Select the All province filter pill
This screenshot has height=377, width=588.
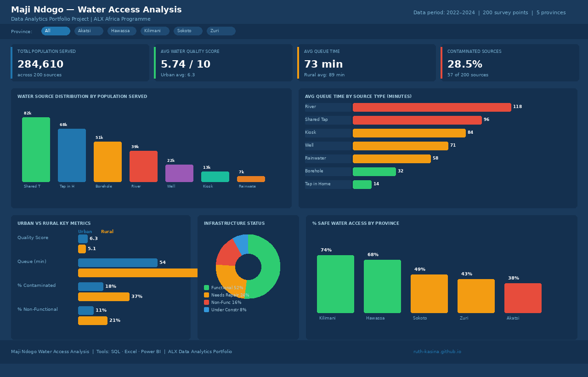(x=56, y=31)
